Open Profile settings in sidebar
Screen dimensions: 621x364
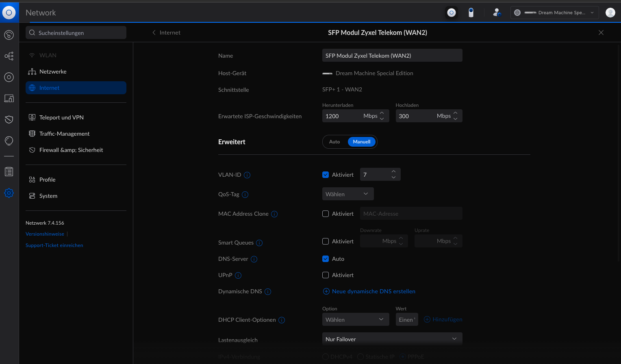pyautogui.click(x=76, y=180)
